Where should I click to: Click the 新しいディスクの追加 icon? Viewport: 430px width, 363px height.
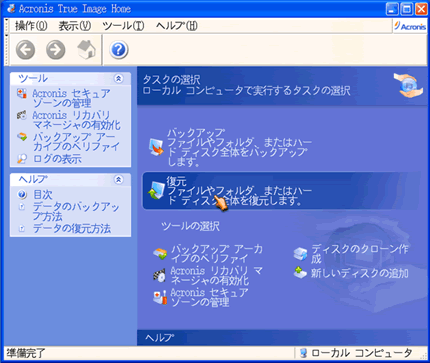point(300,273)
